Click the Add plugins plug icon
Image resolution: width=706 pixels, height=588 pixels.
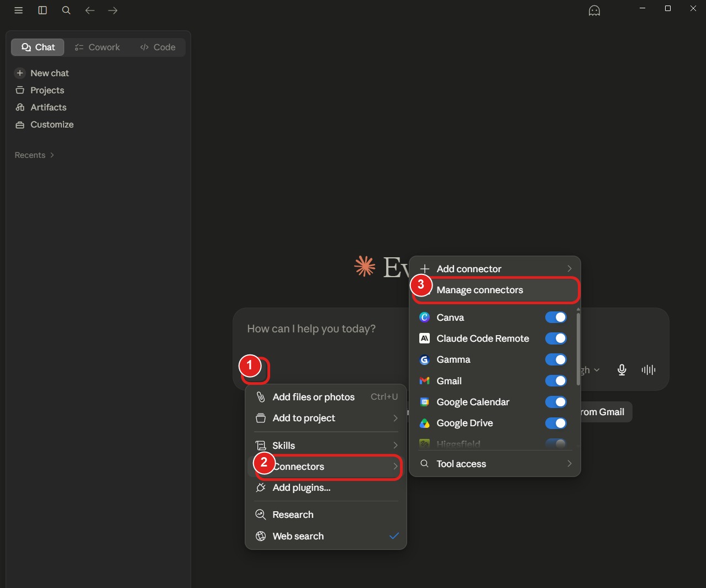point(261,488)
